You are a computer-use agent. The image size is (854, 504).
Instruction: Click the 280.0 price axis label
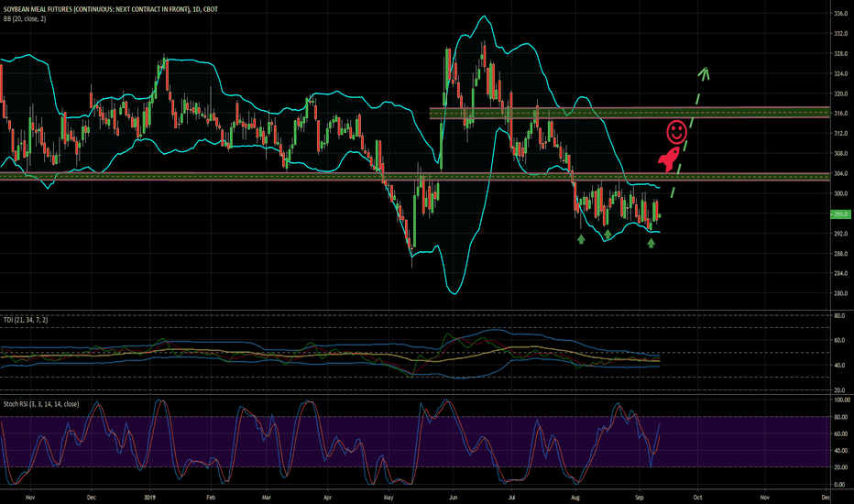pyautogui.click(x=840, y=293)
